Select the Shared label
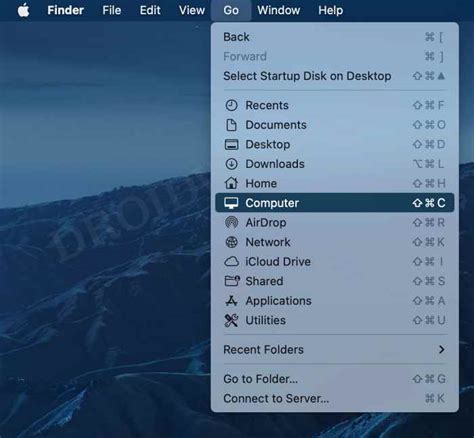This screenshot has height=438, width=474. point(264,281)
